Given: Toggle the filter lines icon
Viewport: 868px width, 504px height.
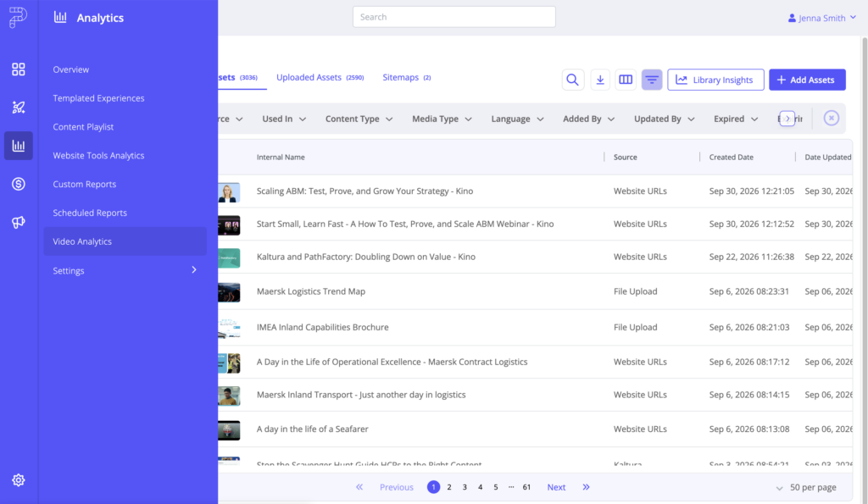Looking at the screenshot, I should [x=652, y=80].
